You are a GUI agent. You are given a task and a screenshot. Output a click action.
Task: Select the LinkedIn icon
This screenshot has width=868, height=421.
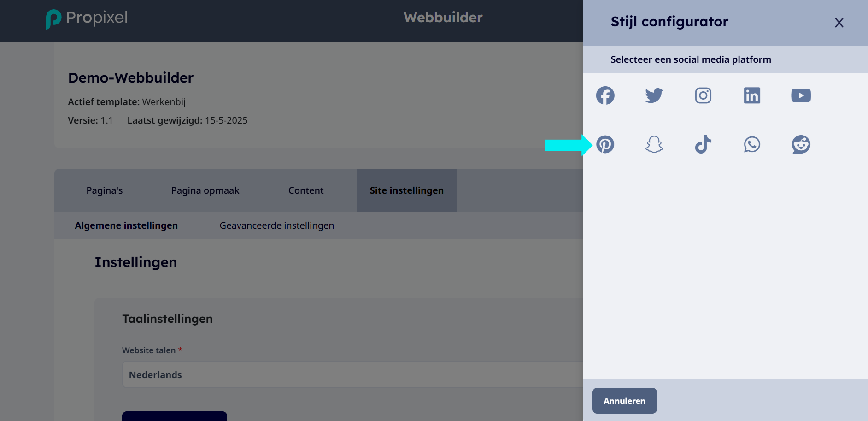tap(752, 95)
